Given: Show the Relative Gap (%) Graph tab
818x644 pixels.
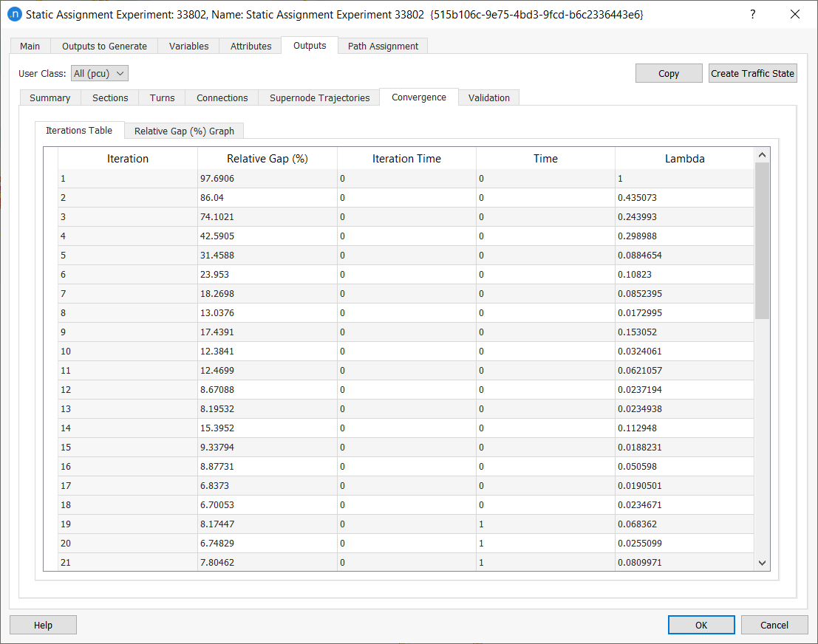Looking at the screenshot, I should (x=184, y=131).
